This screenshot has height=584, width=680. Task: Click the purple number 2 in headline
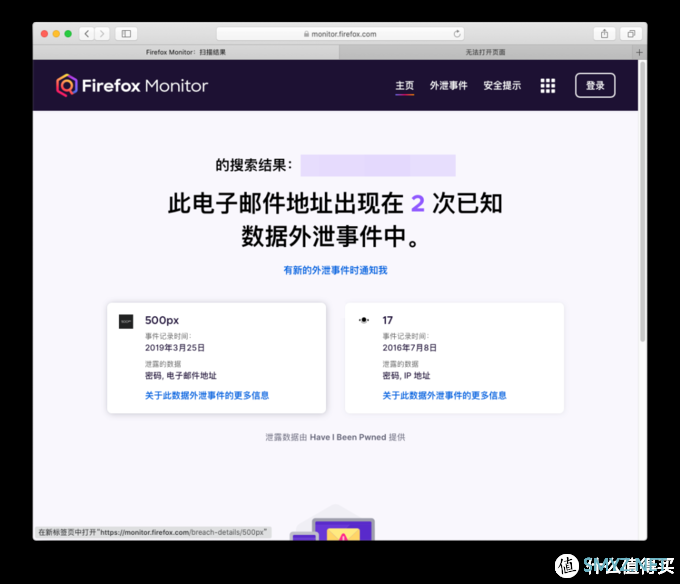click(x=418, y=204)
